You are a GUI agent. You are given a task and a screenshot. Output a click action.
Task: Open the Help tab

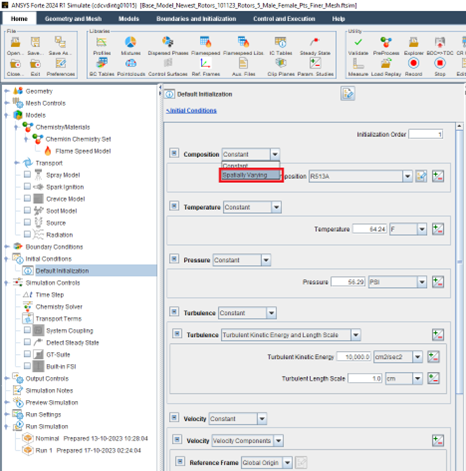(338, 19)
